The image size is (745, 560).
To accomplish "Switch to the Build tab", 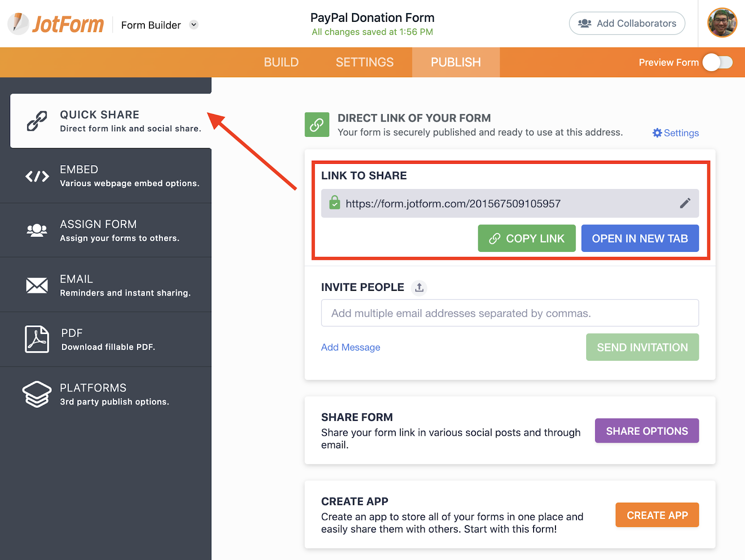I will [x=281, y=62].
